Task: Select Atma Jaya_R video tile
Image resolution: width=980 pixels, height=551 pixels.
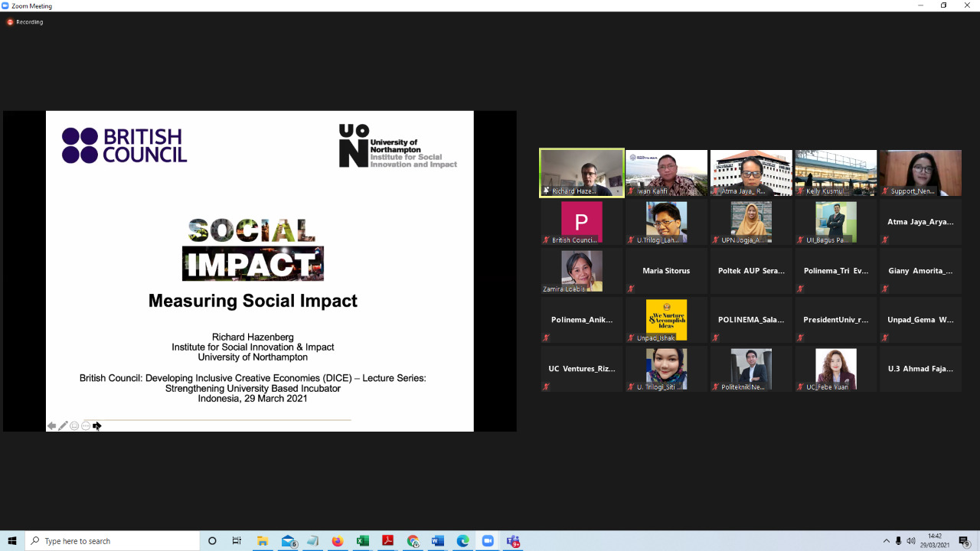Action: (751, 173)
